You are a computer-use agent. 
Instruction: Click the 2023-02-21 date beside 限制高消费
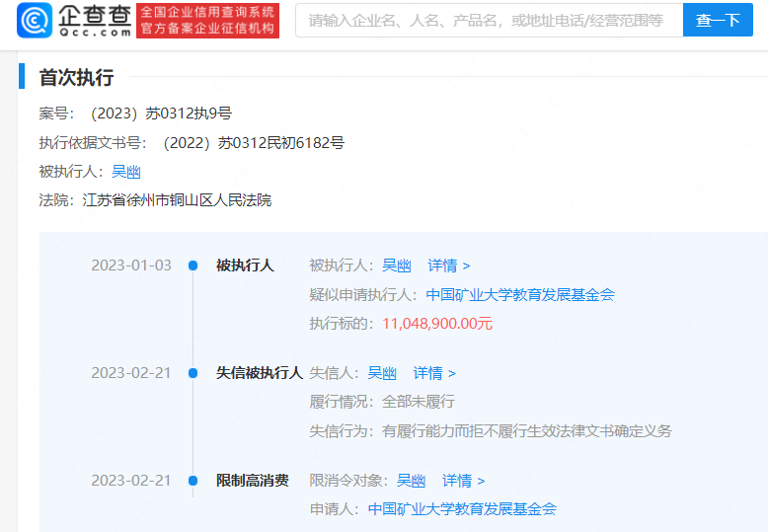(x=131, y=481)
